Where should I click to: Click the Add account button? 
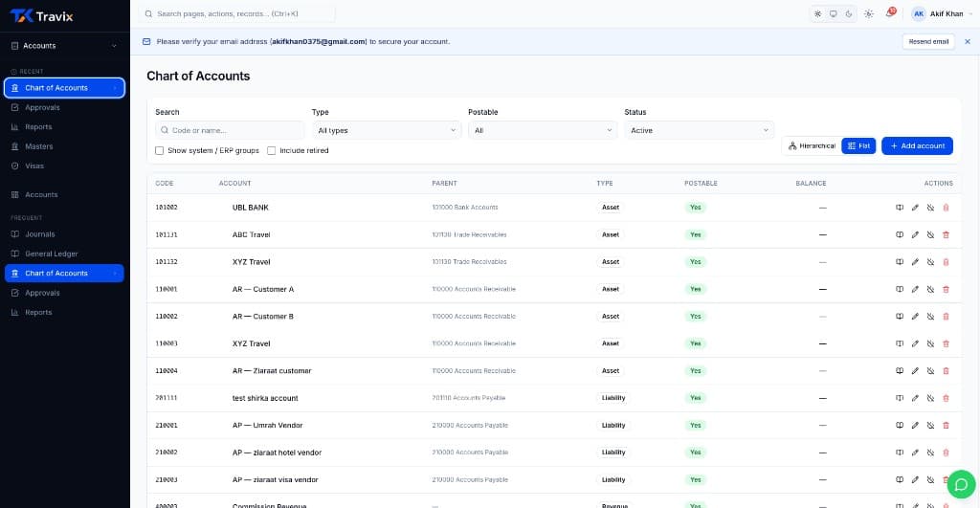[x=917, y=146]
